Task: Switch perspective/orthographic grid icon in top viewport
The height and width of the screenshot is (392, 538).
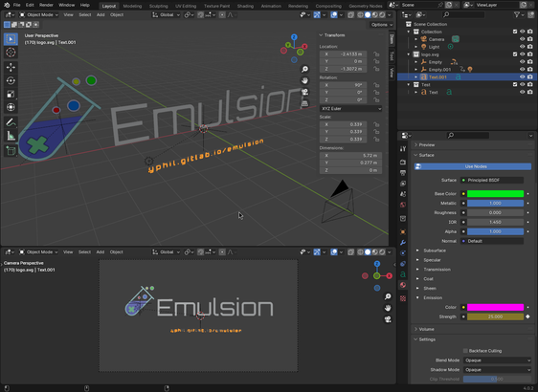Action: tap(304, 103)
